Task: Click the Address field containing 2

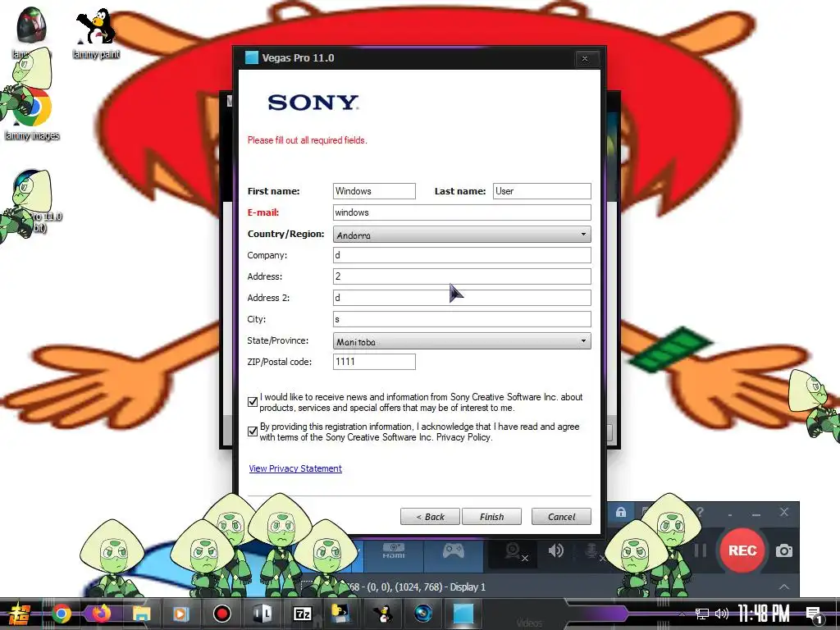Action: pyautogui.click(x=462, y=276)
